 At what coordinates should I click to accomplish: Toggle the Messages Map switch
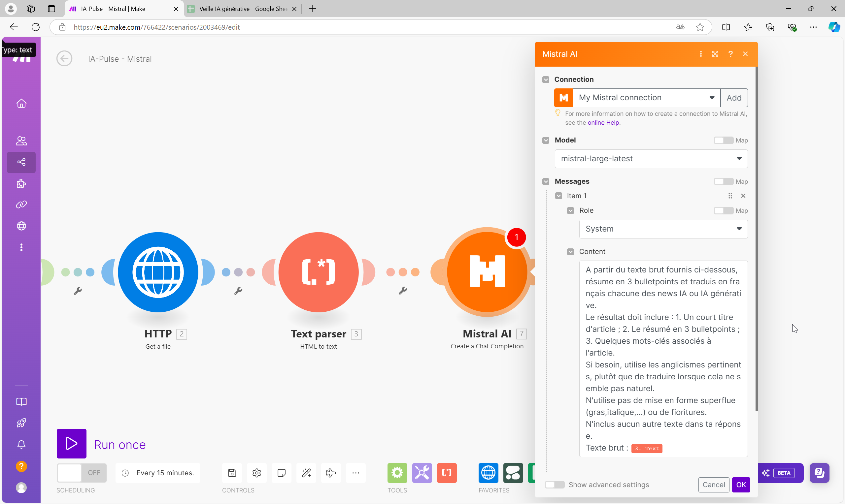723,181
